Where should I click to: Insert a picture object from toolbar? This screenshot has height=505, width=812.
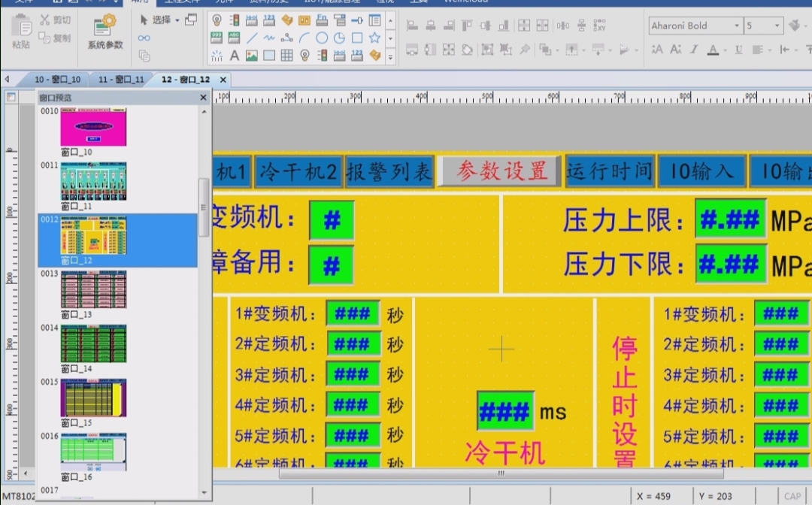coord(252,56)
